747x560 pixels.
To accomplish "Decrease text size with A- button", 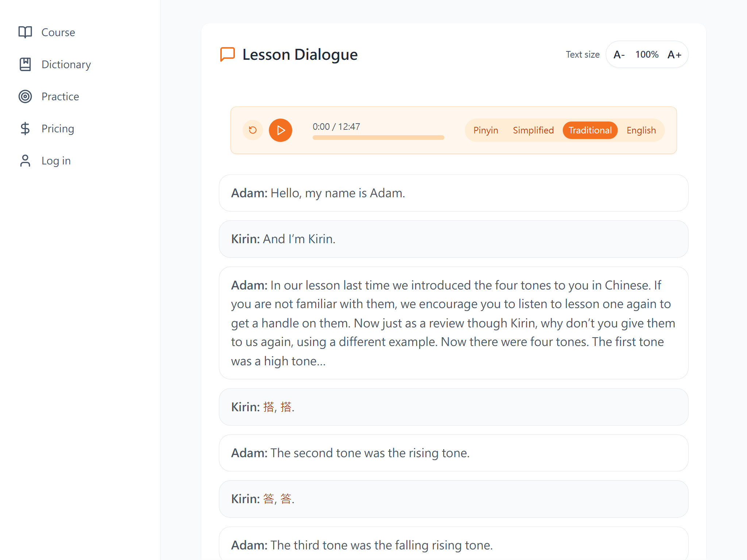I will tap(619, 55).
